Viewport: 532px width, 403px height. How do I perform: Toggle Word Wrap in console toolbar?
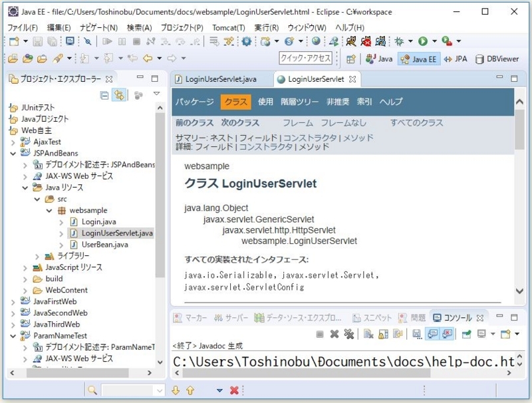pos(398,335)
